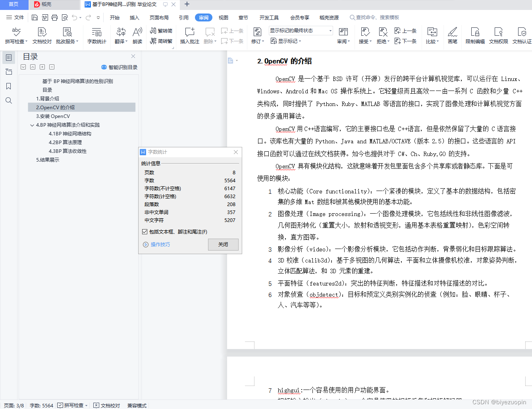The image size is (532, 409).
Task: Click the 比较 document compare icon
Action: coord(432,36)
